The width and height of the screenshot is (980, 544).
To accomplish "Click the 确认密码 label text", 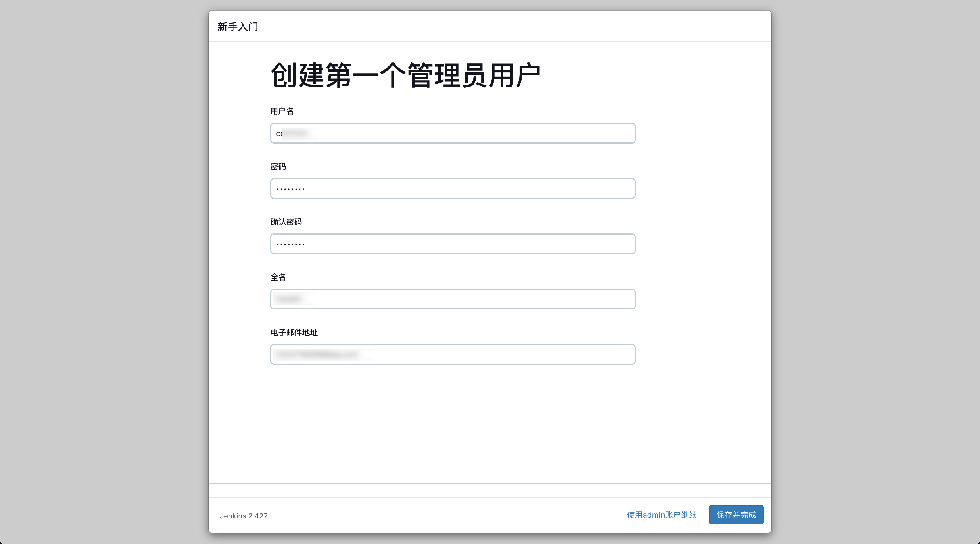I will click(286, 222).
